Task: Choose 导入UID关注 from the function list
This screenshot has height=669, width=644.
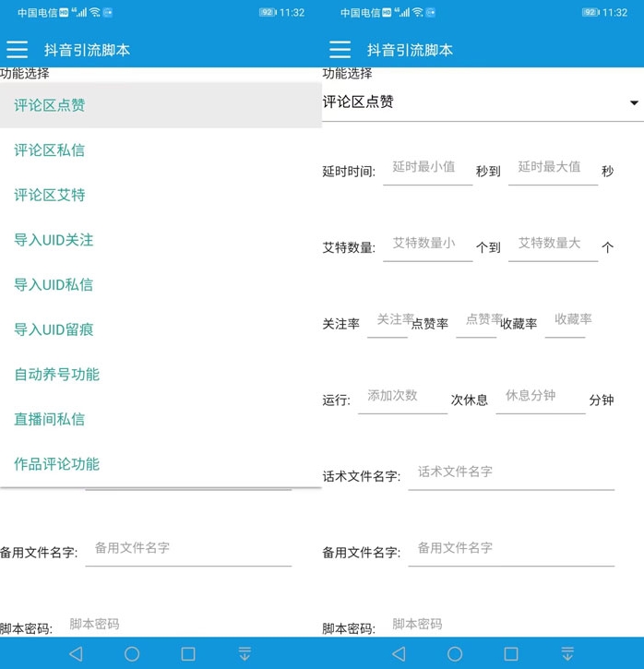Action: click(161, 239)
